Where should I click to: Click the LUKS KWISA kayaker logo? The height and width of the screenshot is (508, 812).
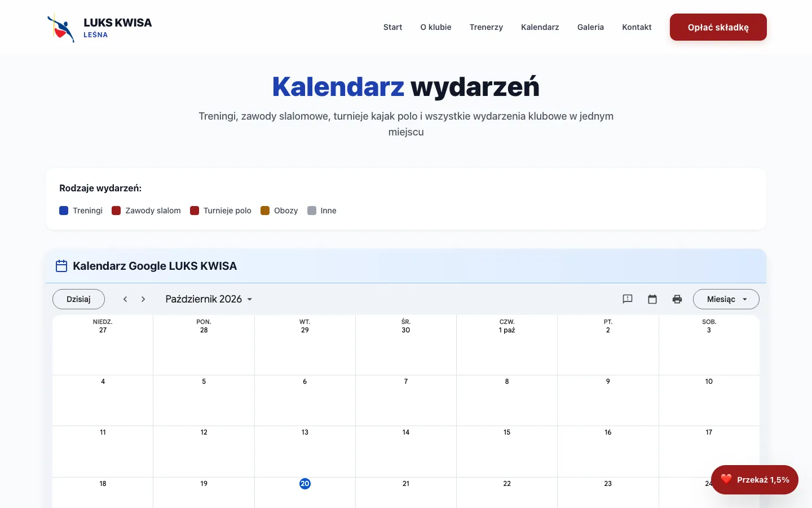(x=60, y=27)
